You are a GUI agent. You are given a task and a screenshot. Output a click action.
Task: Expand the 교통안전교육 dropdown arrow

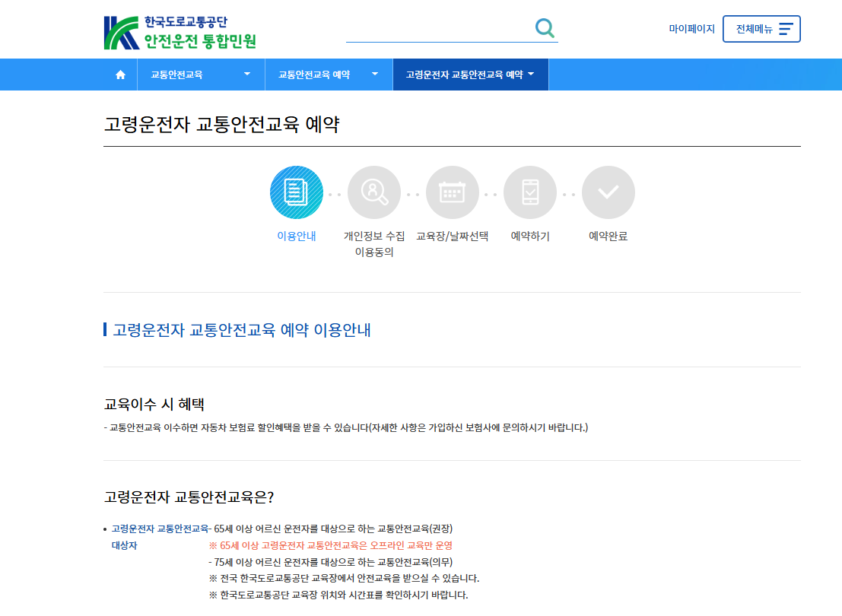click(x=246, y=74)
